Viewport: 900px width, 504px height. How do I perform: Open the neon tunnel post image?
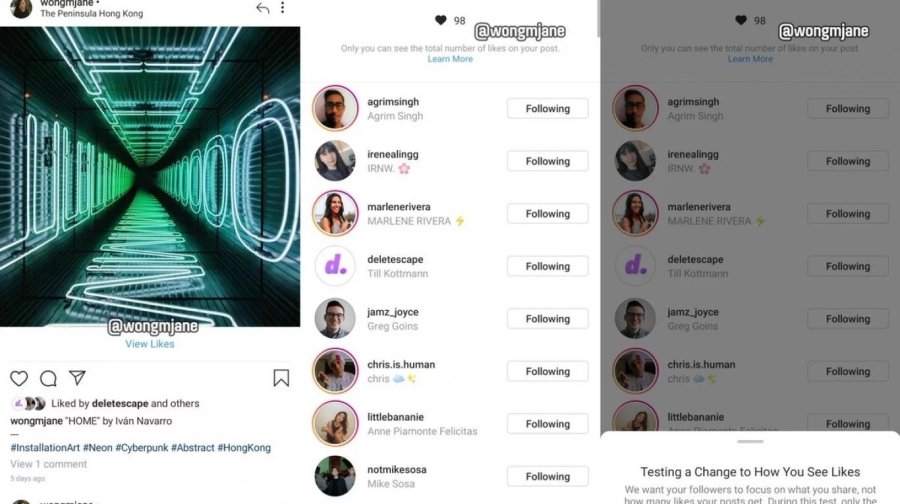pyautogui.click(x=150, y=176)
